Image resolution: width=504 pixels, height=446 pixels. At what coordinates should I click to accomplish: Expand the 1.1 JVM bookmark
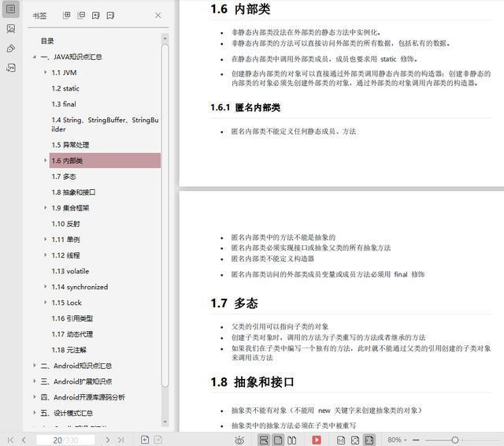[46, 72]
